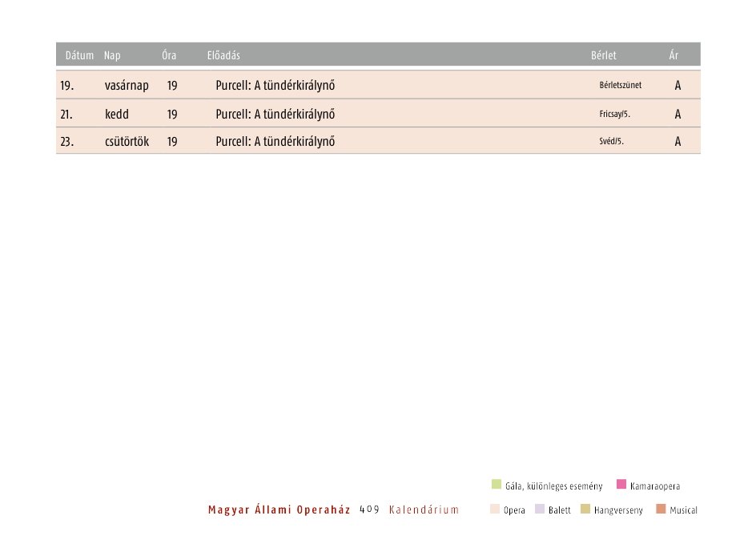Image resolution: width=756 pixels, height=544 pixels.
Task: Click the day vasárnap
Action: coord(127,86)
